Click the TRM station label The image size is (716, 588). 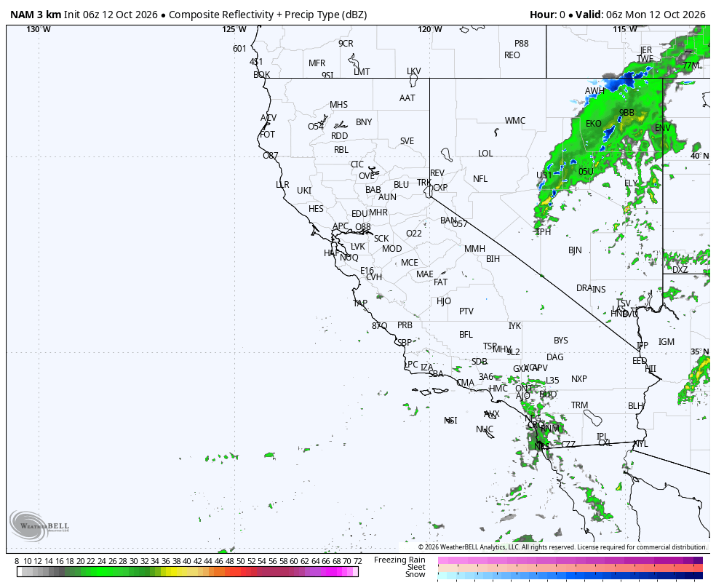(580, 405)
